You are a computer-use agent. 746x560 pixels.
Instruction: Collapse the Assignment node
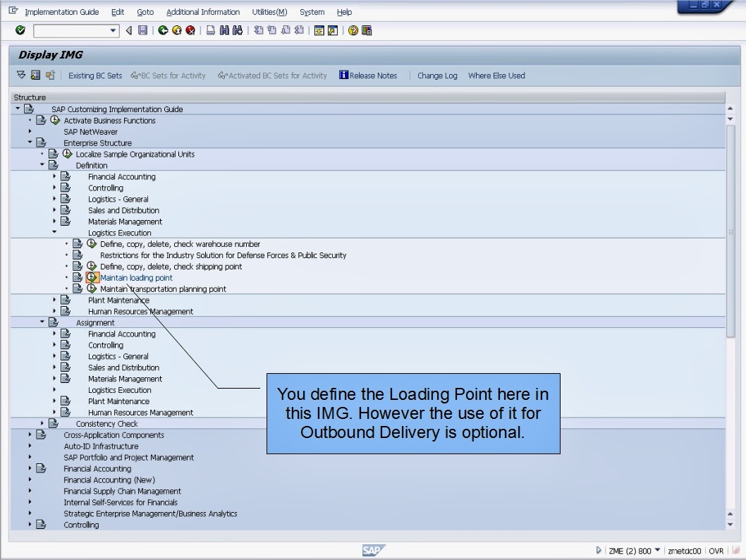point(42,322)
